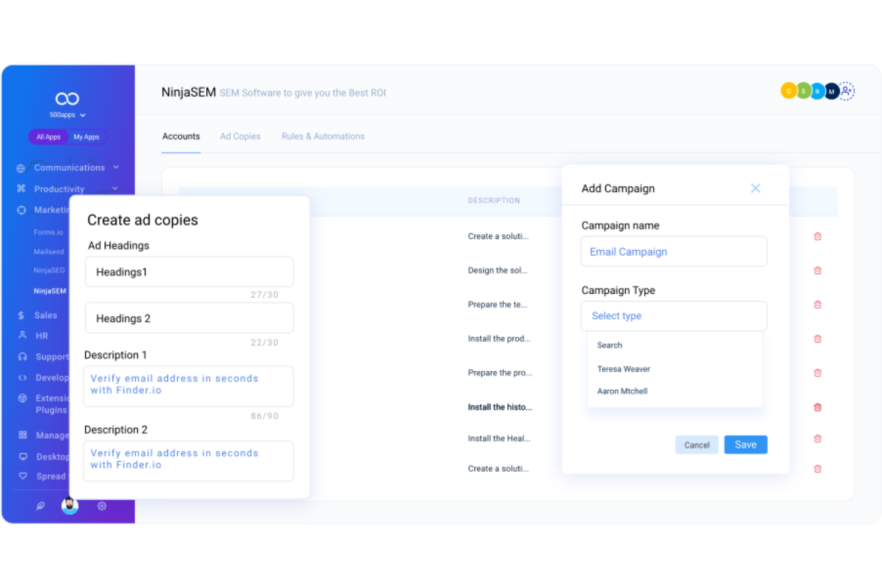Select NinjaSEM in the sidebar

click(x=50, y=291)
